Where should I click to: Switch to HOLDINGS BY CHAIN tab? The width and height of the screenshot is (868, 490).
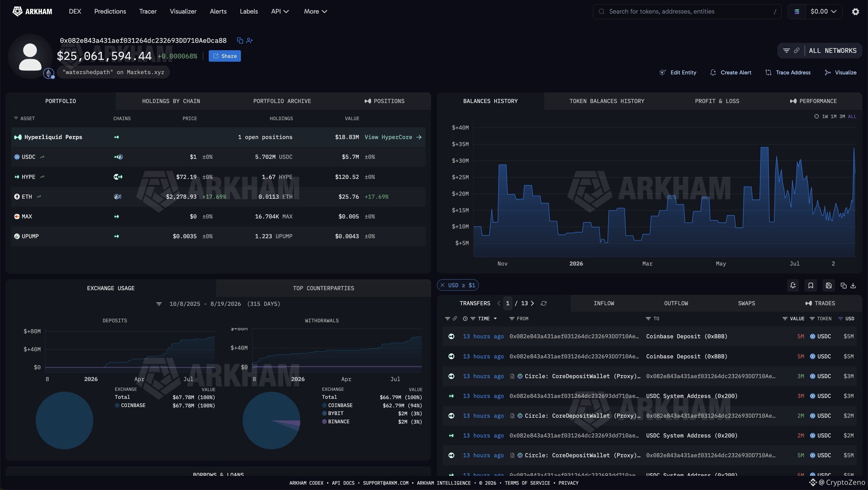point(171,101)
